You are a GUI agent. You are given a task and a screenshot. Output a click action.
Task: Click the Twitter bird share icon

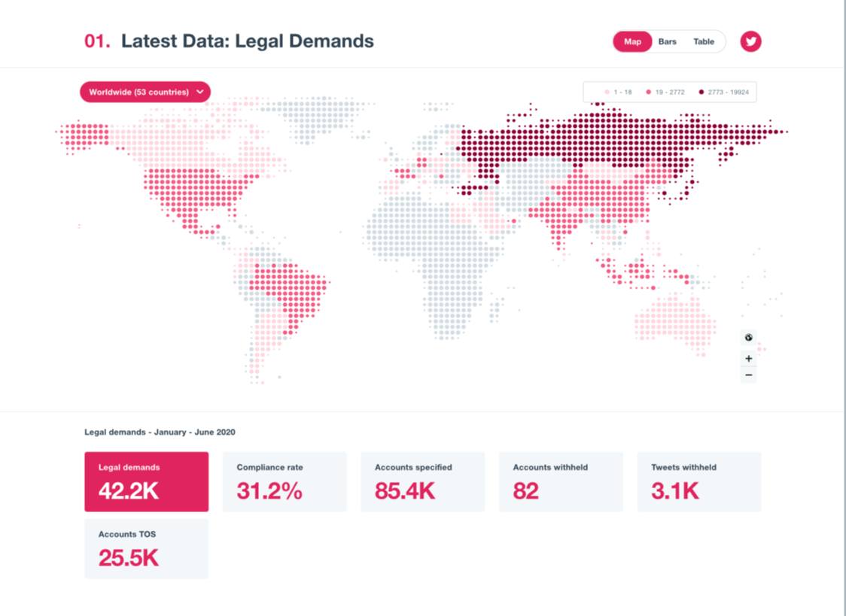click(x=750, y=41)
